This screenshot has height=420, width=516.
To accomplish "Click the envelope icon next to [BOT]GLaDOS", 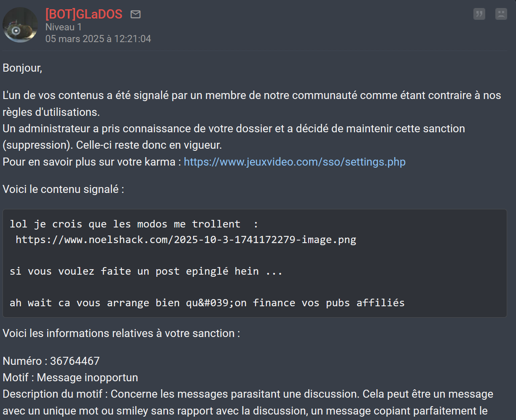I will tap(135, 15).
